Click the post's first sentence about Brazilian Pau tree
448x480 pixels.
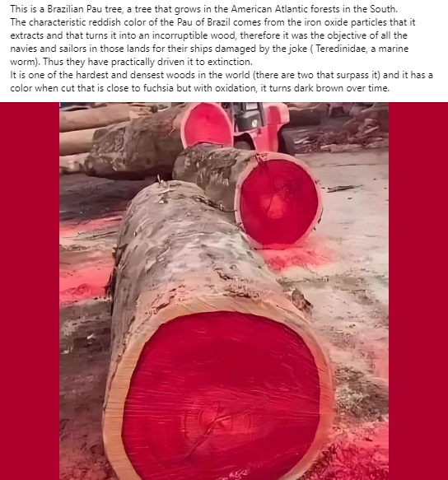click(x=204, y=9)
